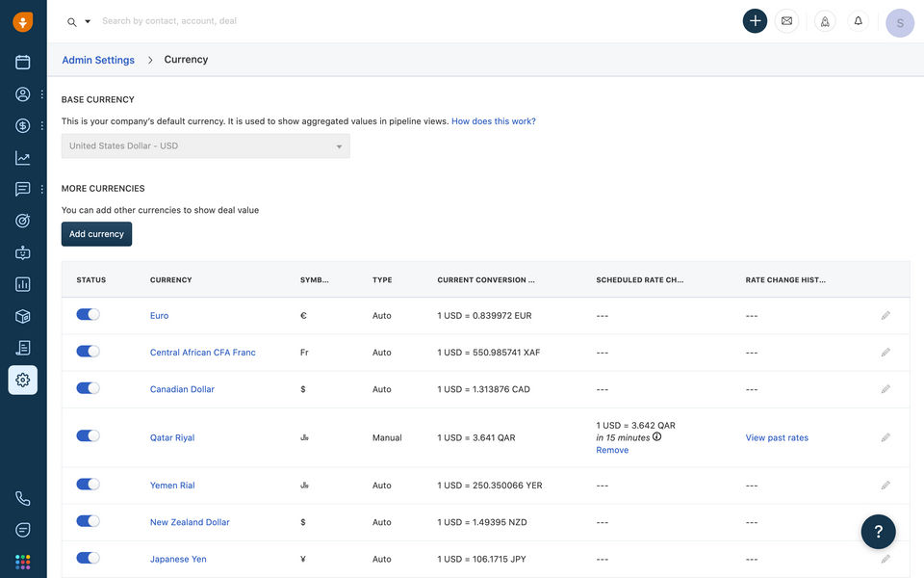Open the Deals dollar icon in sidebar
The image size is (924, 578).
[23, 125]
